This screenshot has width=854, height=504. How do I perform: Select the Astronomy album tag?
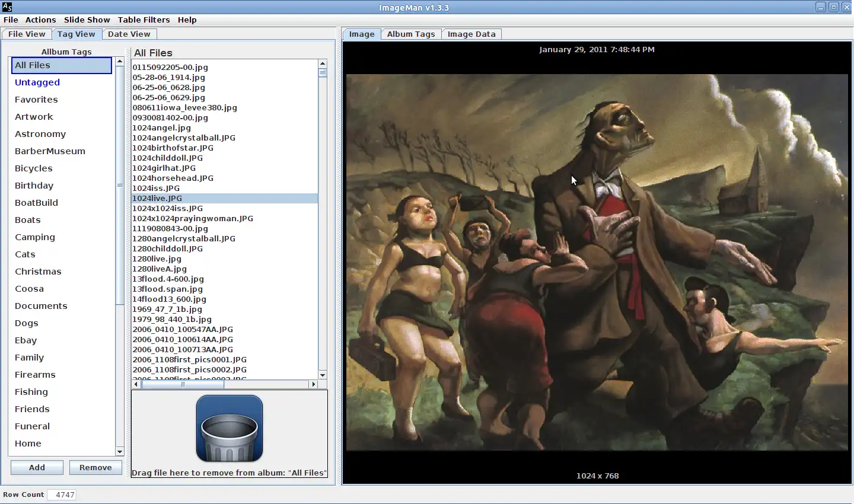[62, 134]
